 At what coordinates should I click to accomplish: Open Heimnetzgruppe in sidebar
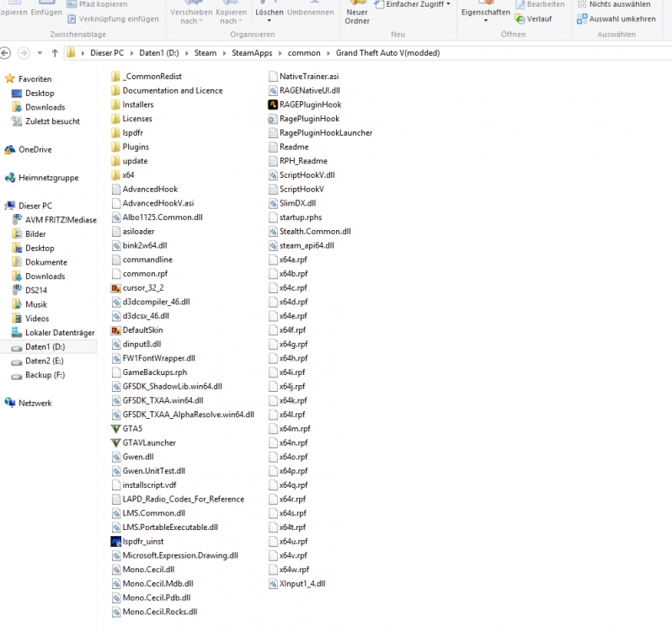[x=41, y=178]
